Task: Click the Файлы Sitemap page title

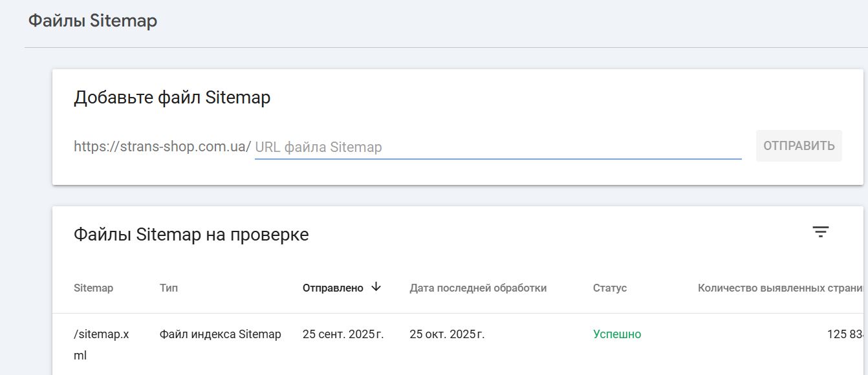Action: (92, 21)
